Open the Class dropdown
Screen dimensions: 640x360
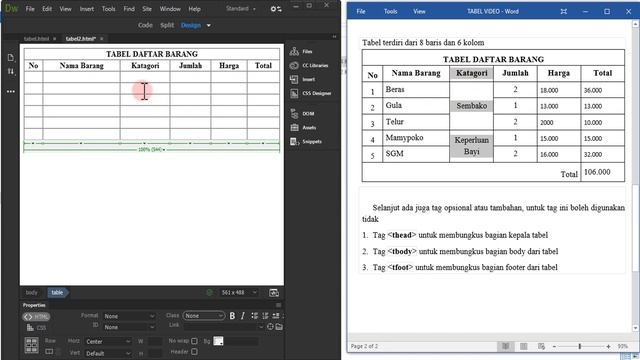204,316
